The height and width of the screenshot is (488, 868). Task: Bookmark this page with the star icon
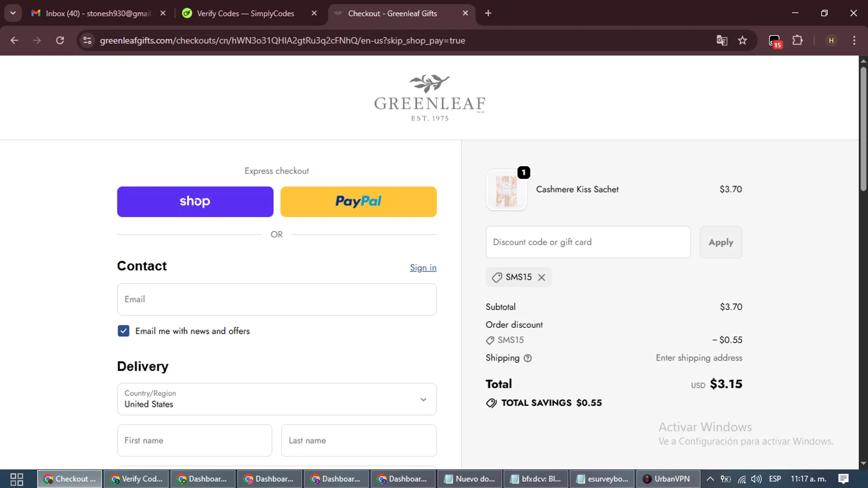742,41
